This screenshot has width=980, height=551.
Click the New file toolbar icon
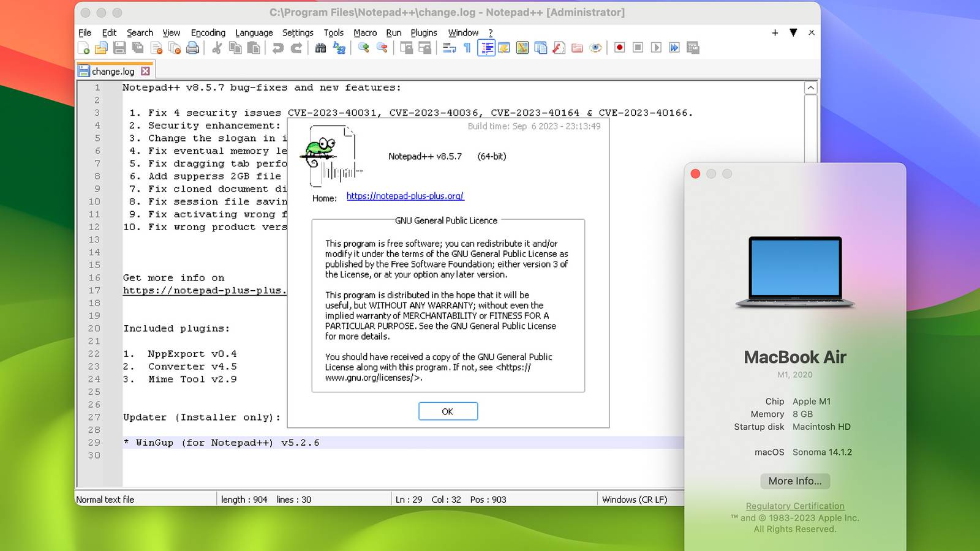[84, 48]
